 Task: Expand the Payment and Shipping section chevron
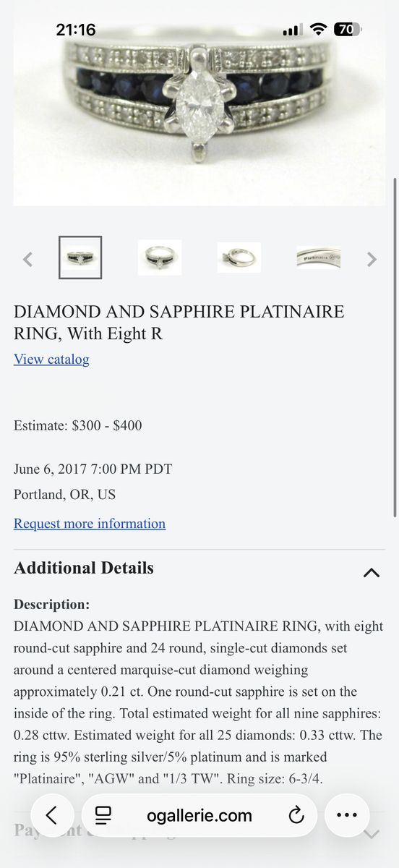[x=371, y=834]
